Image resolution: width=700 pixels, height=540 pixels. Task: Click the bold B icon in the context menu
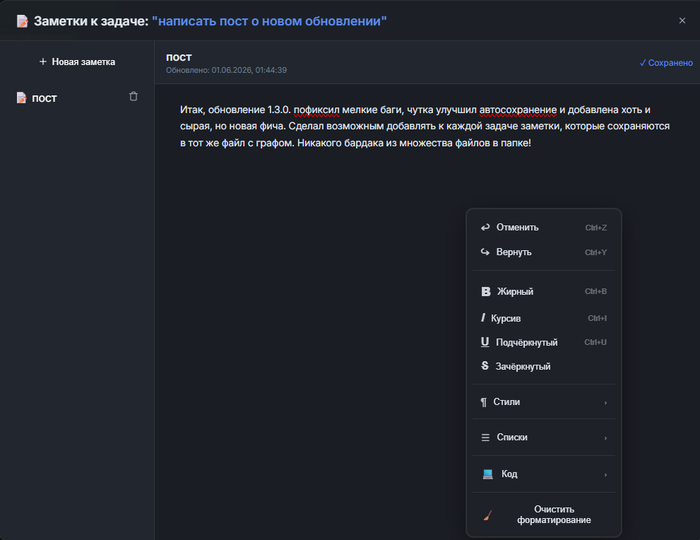486,291
